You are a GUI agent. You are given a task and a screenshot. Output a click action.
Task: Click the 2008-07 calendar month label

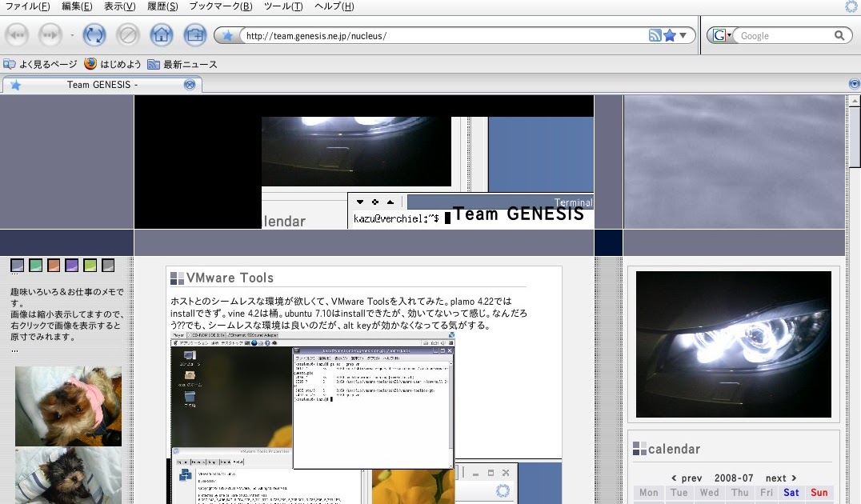click(x=734, y=478)
